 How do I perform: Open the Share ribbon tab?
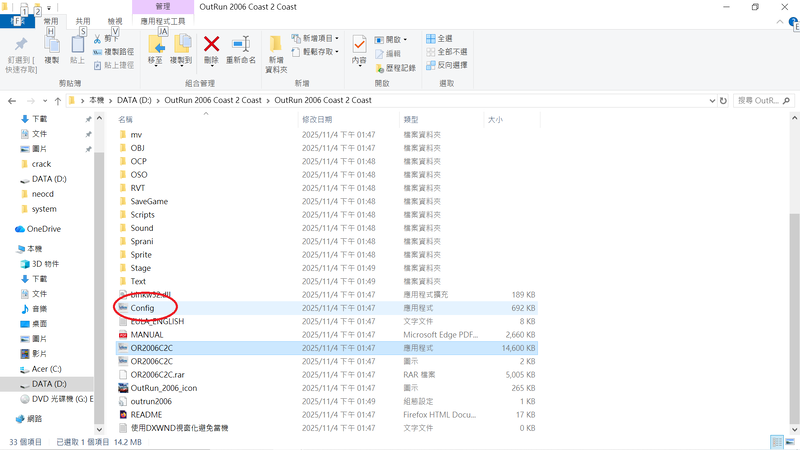(x=83, y=21)
